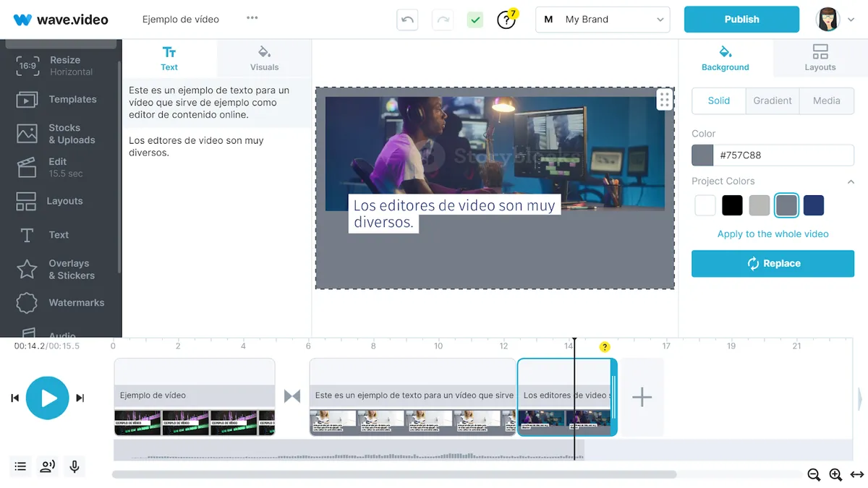Click the 'Ejemplo de vídeo' project title
This screenshot has height=488, width=868.
coord(181,20)
